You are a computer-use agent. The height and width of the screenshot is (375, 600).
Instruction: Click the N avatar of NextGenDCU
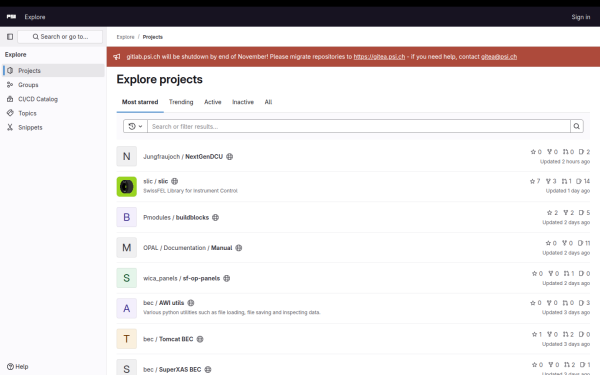[127, 157]
